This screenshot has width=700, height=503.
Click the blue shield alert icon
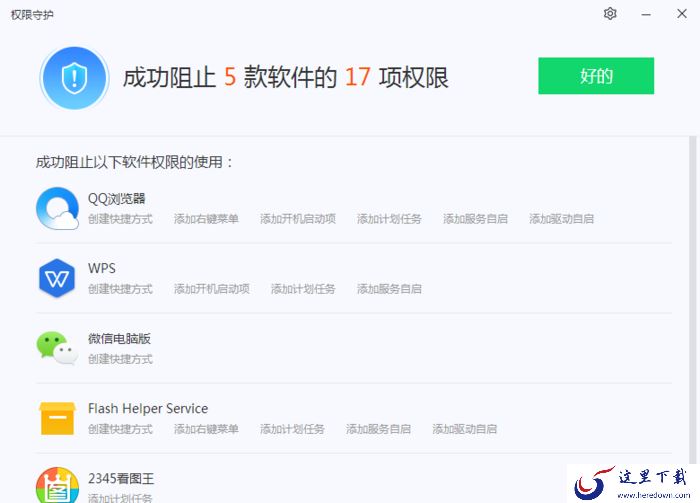[74, 78]
